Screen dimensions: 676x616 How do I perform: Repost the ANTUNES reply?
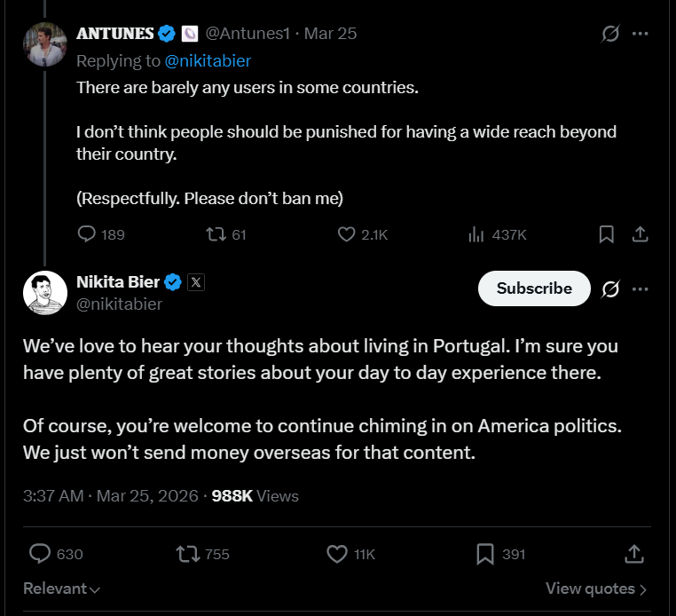pos(216,234)
